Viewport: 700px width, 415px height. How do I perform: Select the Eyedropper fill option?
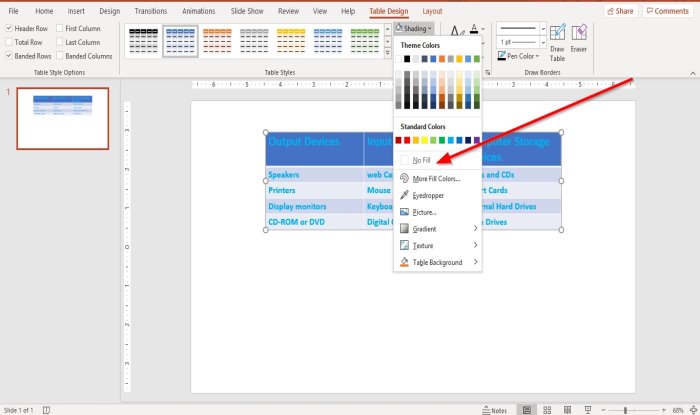click(438, 195)
